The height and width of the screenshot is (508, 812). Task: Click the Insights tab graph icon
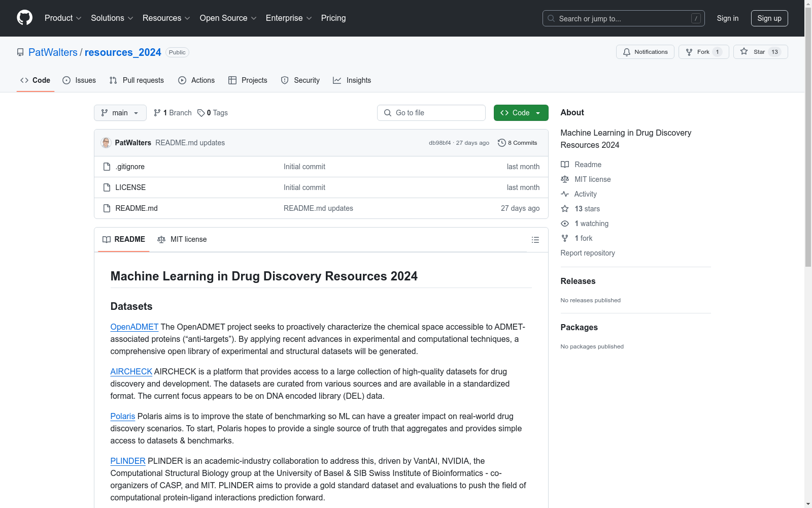point(337,80)
